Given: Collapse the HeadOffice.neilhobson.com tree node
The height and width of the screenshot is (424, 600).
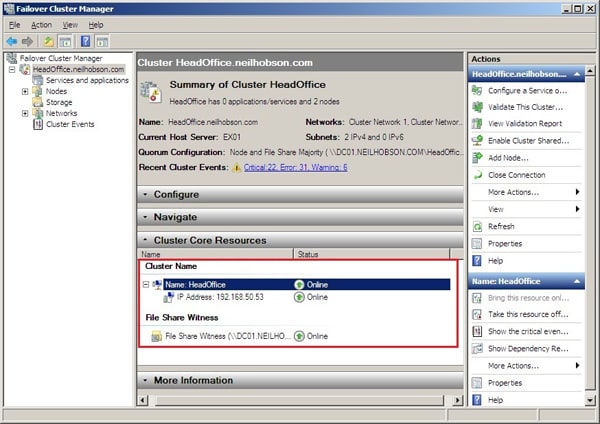Looking at the screenshot, I should [x=12, y=70].
